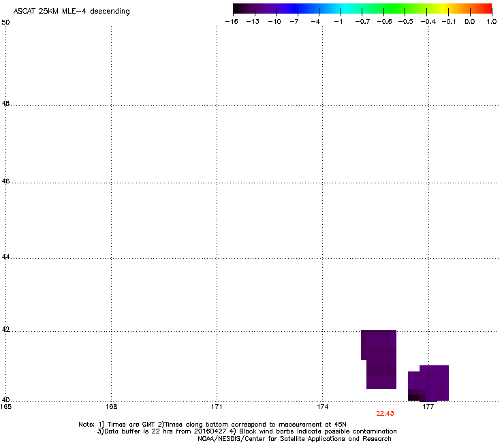The height and width of the screenshot is (443, 504).
Task: Click the -0.5 colorbar label
Action: (x=406, y=22)
